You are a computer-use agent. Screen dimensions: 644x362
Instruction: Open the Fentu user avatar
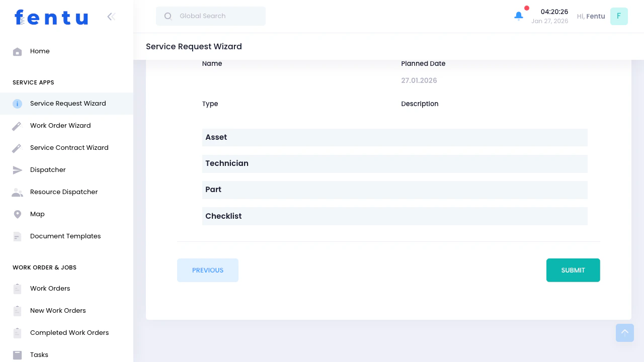[x=619, y=16]
